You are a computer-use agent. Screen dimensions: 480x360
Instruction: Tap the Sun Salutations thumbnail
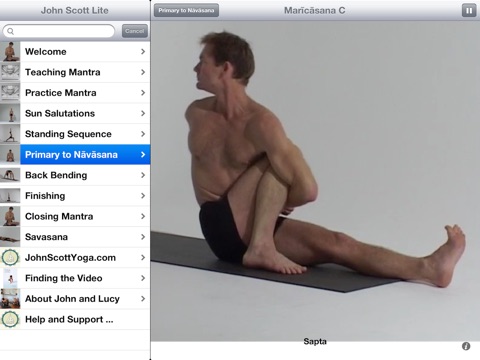(x=10, y=113)
